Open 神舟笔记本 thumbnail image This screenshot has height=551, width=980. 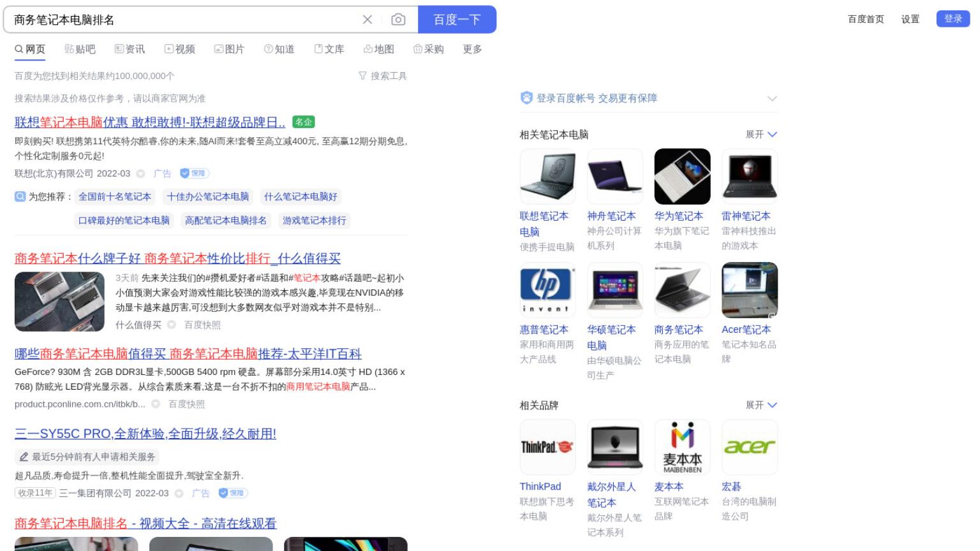click(615, 177)
